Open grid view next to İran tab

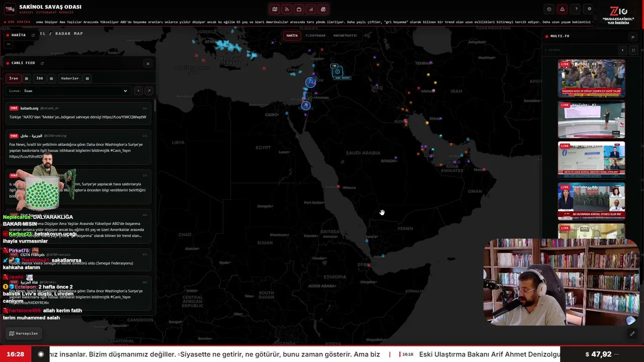(x=26, y=78)
